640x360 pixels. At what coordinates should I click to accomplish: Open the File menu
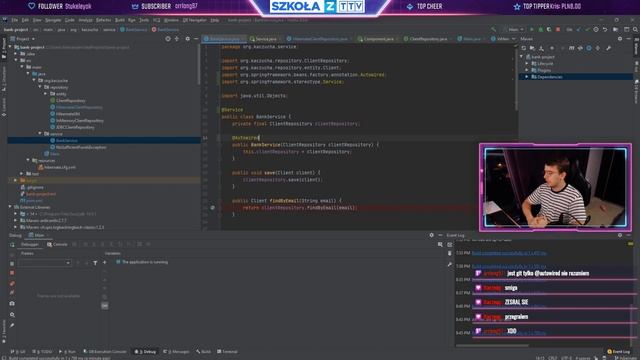pyautogui.click(x=15, y=20)
